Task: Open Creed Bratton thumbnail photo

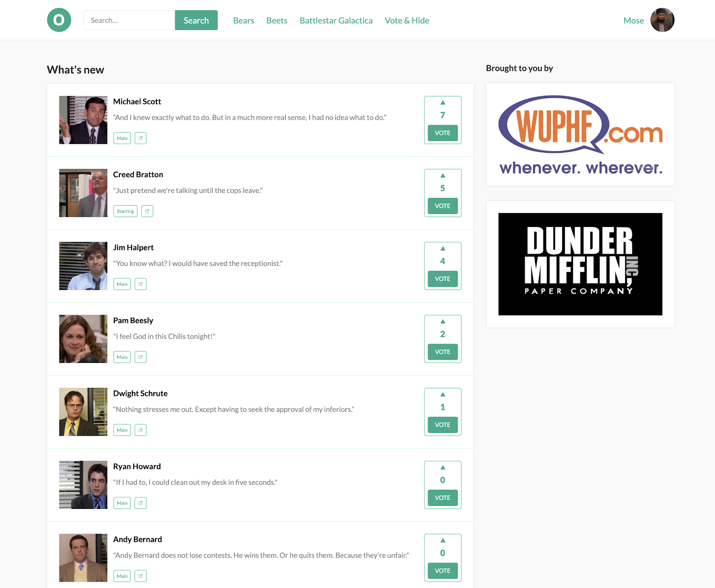Action: click(83, 193)
